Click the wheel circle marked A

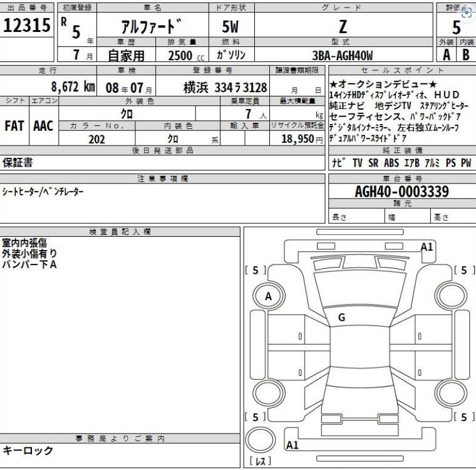point(269,296)
